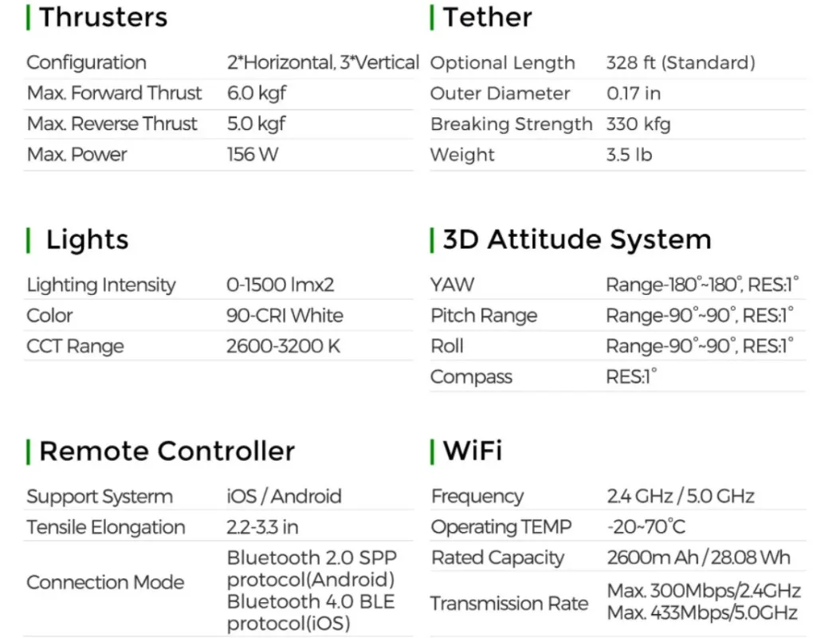The height and width of the screenshot is (638, 840).
Task: Click the 328 ft (Standard) value
Action: click(680, 63)
